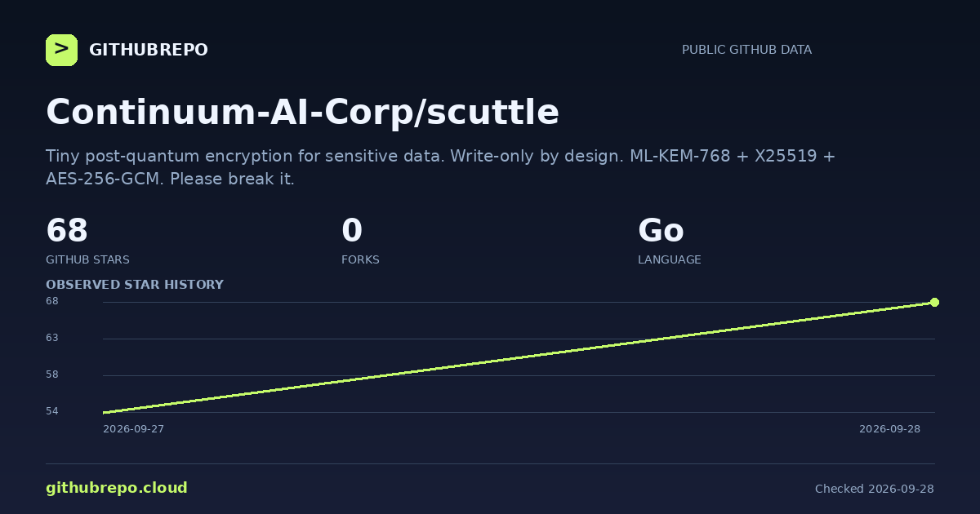
Task: Select the FORKS label
Action: coord(360,259)
